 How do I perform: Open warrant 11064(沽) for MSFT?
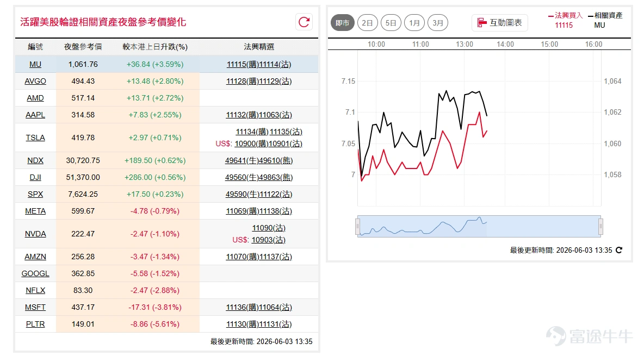pyautogui.click(x=276, y=307)
